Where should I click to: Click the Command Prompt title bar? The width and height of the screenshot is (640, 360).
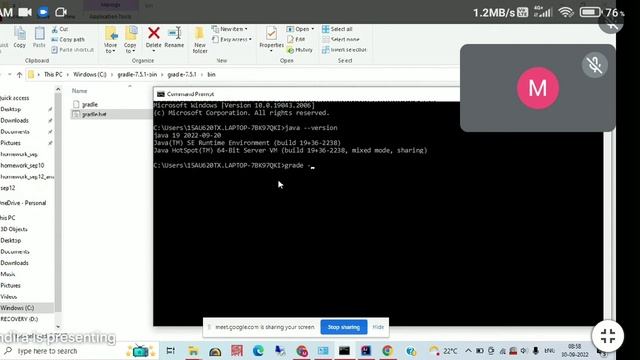[x=307, y=94]
